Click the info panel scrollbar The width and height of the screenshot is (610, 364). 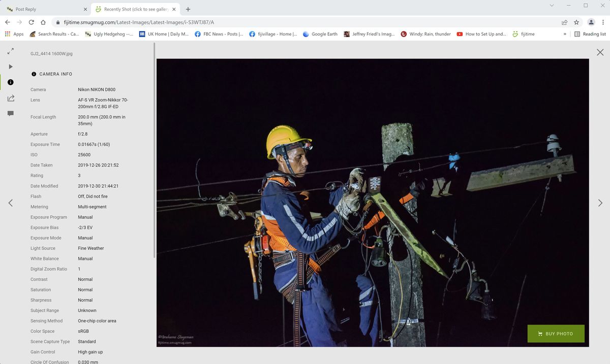(x=154, y=150)
